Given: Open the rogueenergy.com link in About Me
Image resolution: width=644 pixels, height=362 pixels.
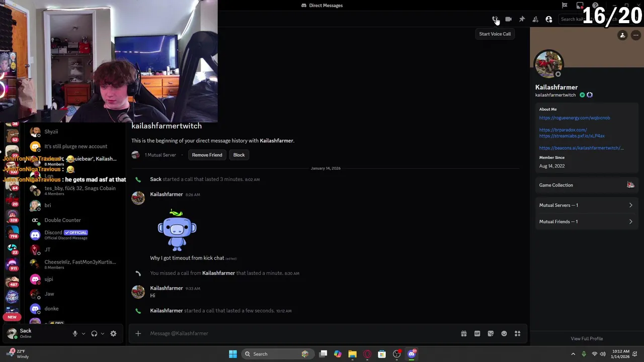Looking at the screenshot, I should 575,118.
